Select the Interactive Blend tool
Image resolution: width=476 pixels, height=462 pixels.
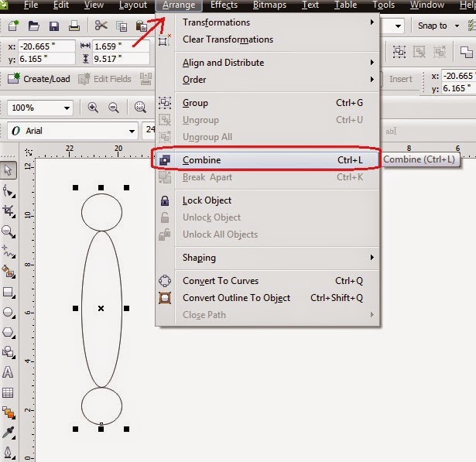pos(9,413)
